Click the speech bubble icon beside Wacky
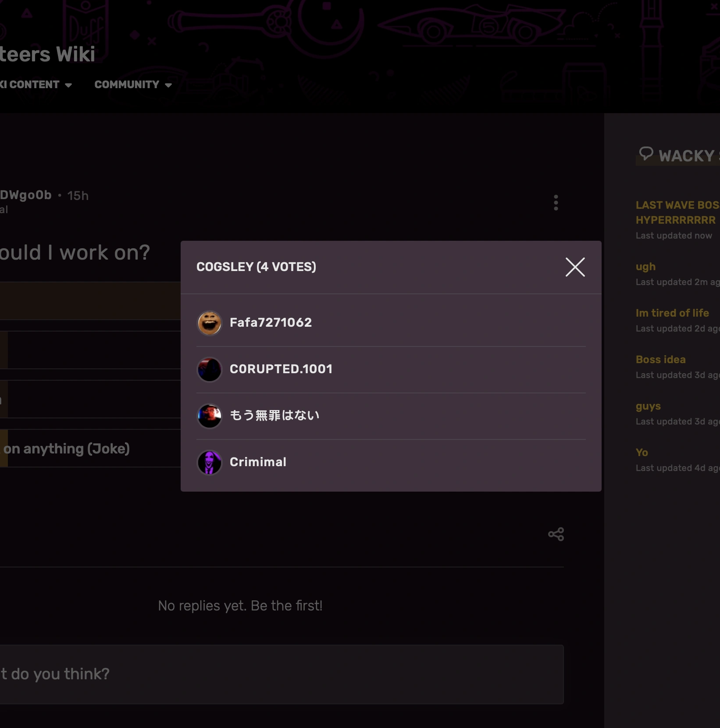This screenshot has width=720, height=728. coord(646,153)
